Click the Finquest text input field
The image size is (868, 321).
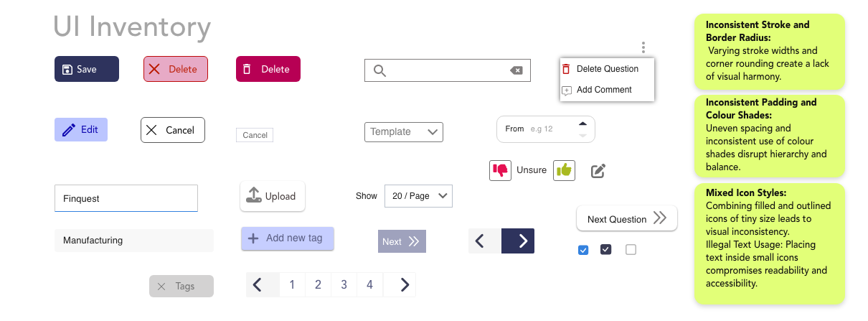[x=126, y=198]
